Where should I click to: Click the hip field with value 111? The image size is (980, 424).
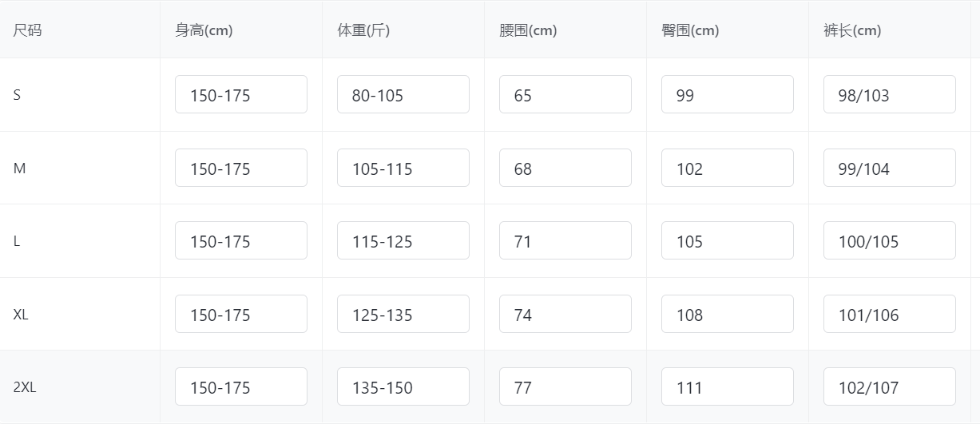(727, 387)
